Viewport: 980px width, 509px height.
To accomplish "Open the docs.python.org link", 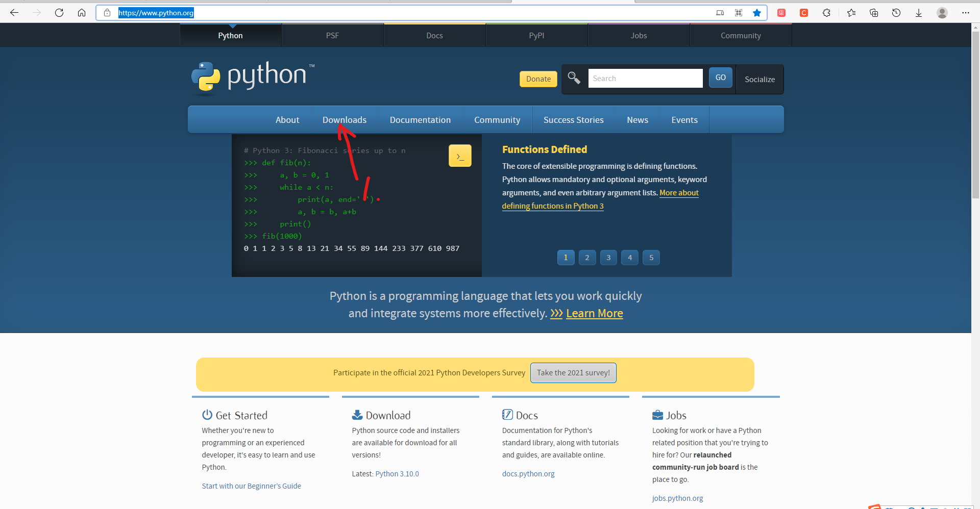I will coord(528,474).
